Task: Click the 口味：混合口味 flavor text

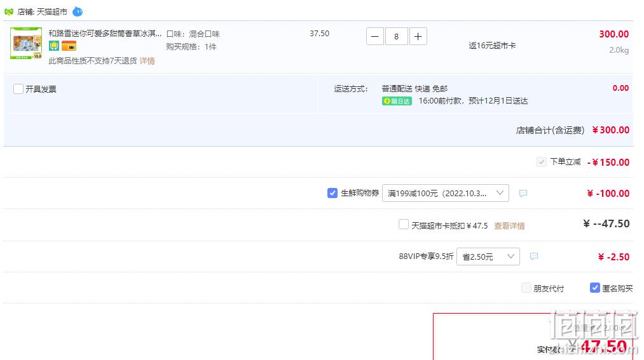Action: (x=193, y=34)
